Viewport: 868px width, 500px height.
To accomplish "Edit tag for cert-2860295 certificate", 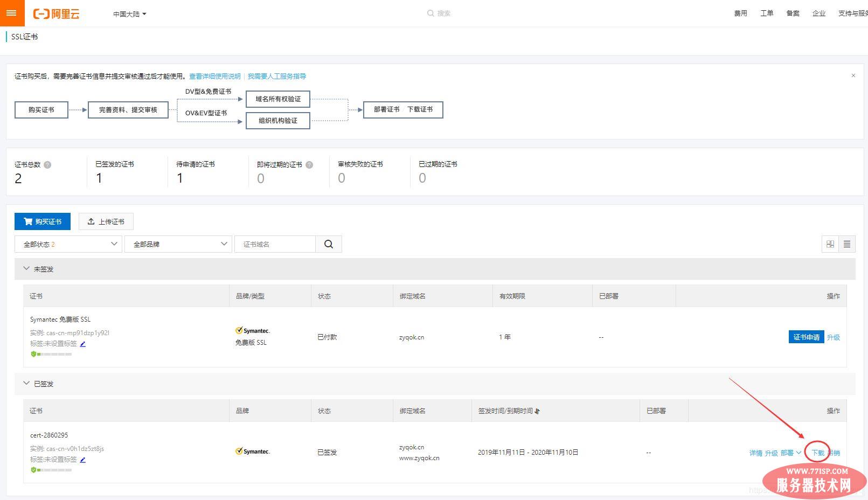I will tap(82, 460).
